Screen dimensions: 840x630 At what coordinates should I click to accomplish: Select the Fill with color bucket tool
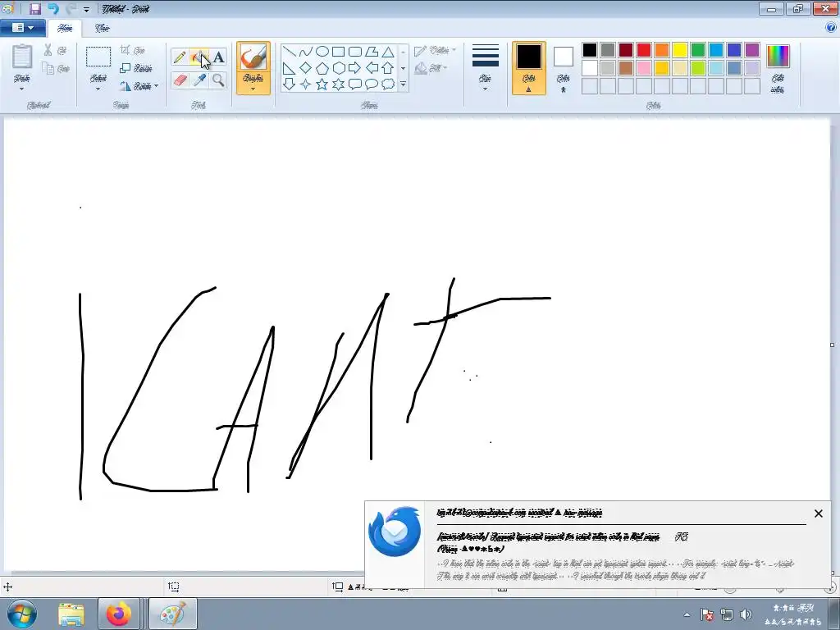click(x=199, y=57)
